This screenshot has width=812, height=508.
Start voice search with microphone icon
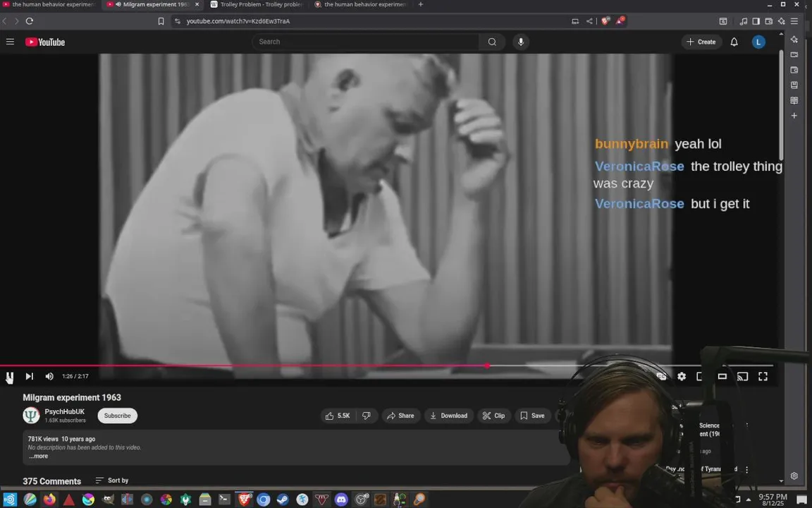(521, 42)
